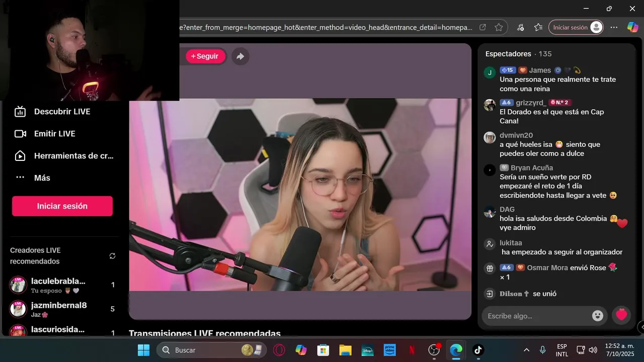Image resolution: width=644 pixels, height=362 pixels.
Task: Click jazminbernal8 LIVE avatar thumbnail
Action: pyautogui.click(x=18, y=309)
